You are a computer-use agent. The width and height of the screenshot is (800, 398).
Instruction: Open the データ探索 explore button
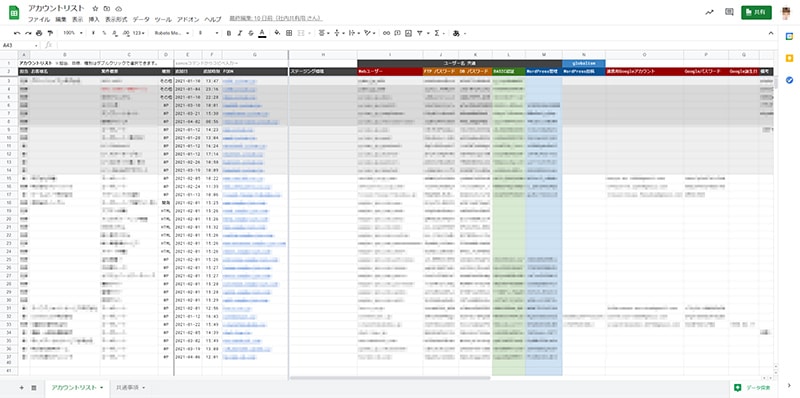tap(752, 388)
